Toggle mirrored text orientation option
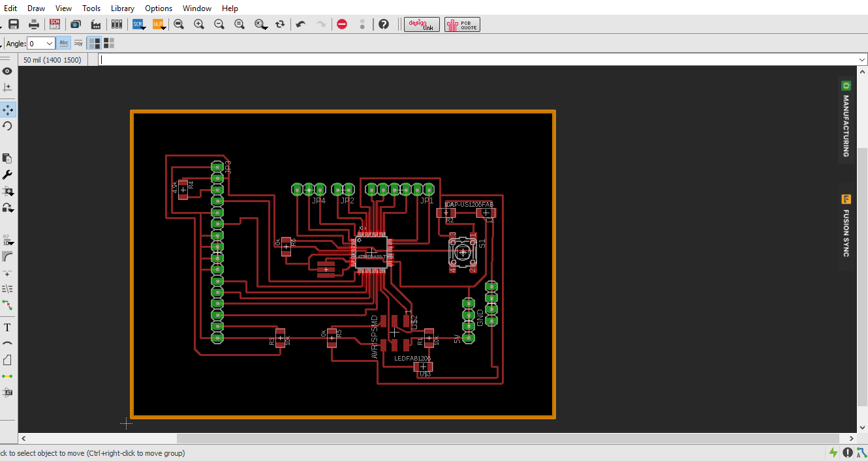The height and width of the screenshot is (461, 868). (78, 43)
